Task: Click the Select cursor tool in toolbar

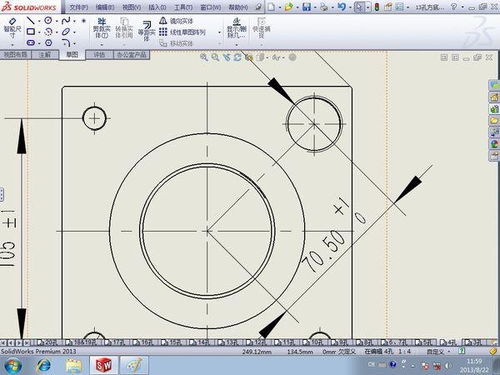Action: point(359,7)
